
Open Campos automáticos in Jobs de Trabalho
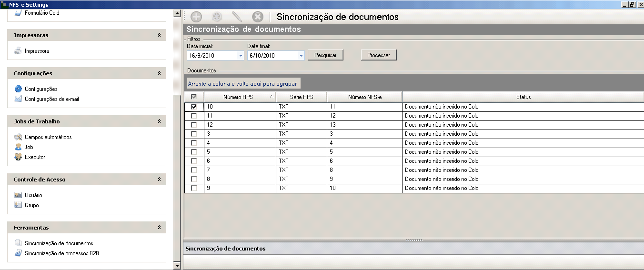pos(48,137)
